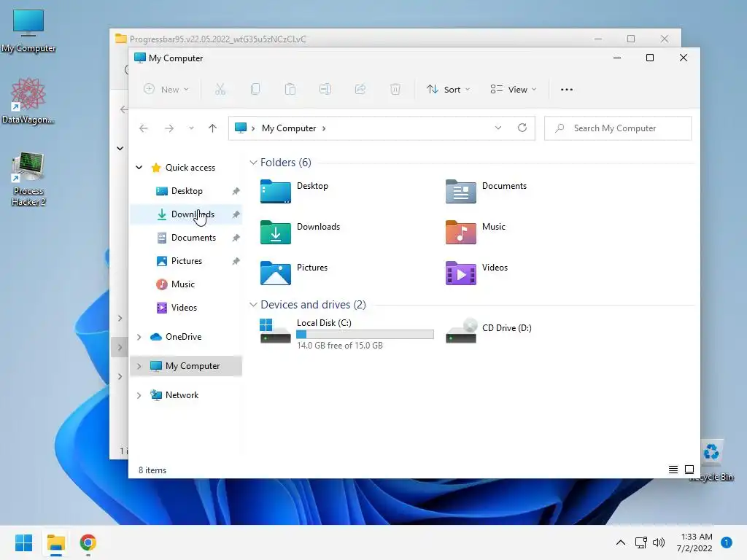Switch to large icons view layout
The height and width of the screenshot is (560, 747).
[689, 470]
